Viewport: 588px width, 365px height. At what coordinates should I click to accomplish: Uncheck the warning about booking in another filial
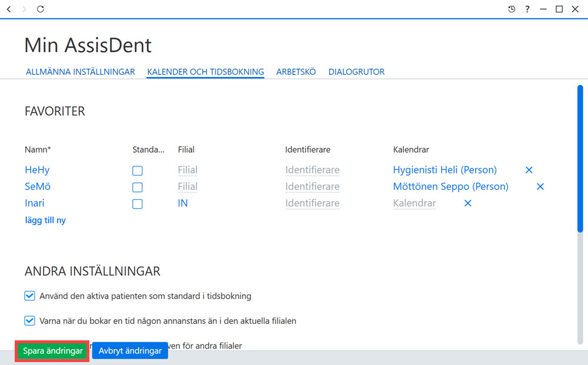(x=29, y=321)
